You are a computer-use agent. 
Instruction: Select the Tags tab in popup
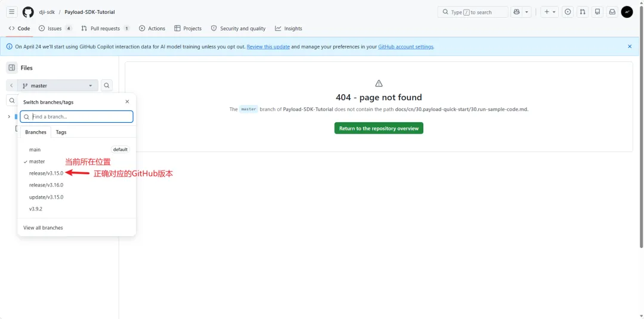click(61, 132)
